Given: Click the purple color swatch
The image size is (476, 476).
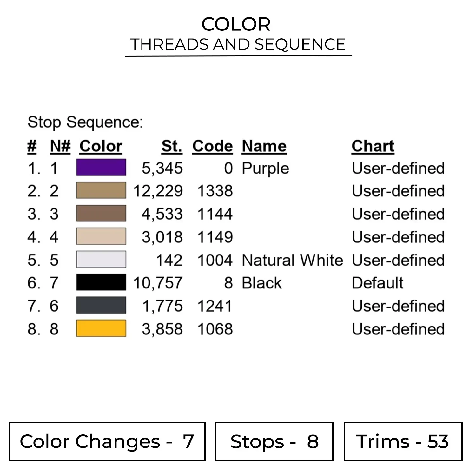Looking at the screenshot, I should [x=101, y=167].
